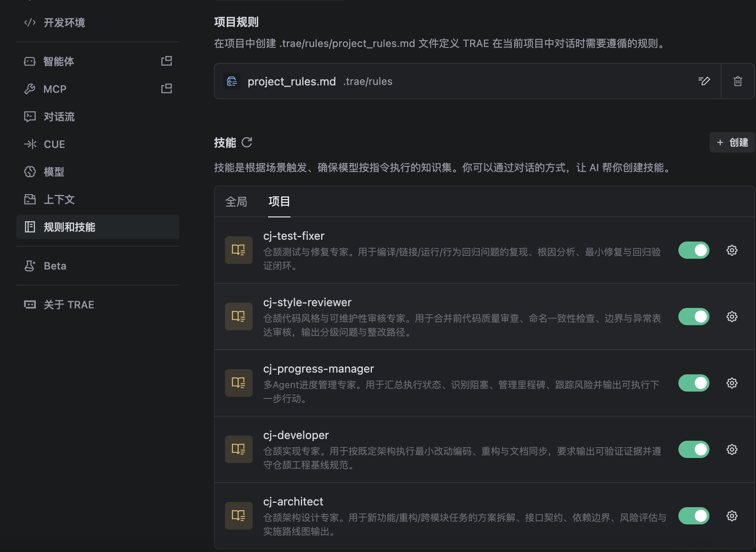Click the 规则和技能 book icon
The height and width of the screenshot is (552, 756).
coord(30,227)
